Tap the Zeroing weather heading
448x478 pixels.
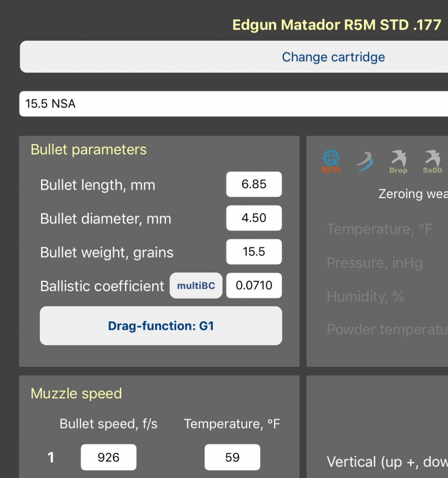[x=413, y=194]
